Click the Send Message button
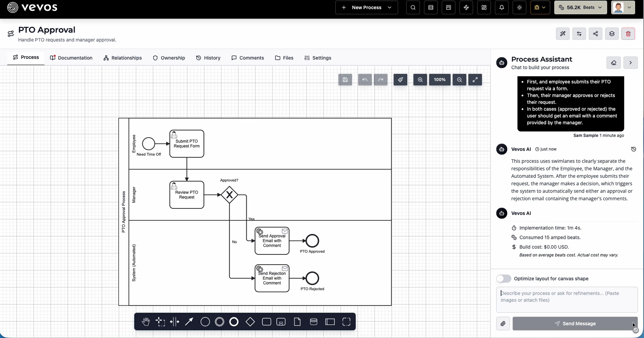The image size is (644, 338). point(575,324)
